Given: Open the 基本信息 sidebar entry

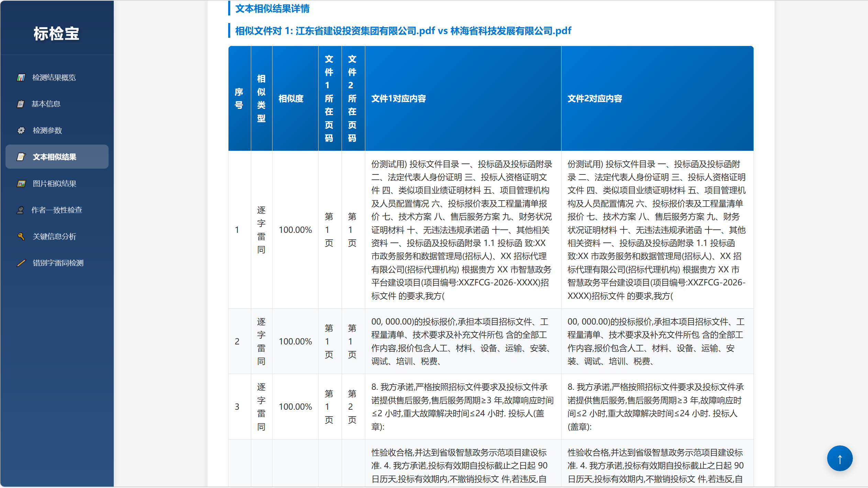Looking at the screenshot, I should (46, 104).
